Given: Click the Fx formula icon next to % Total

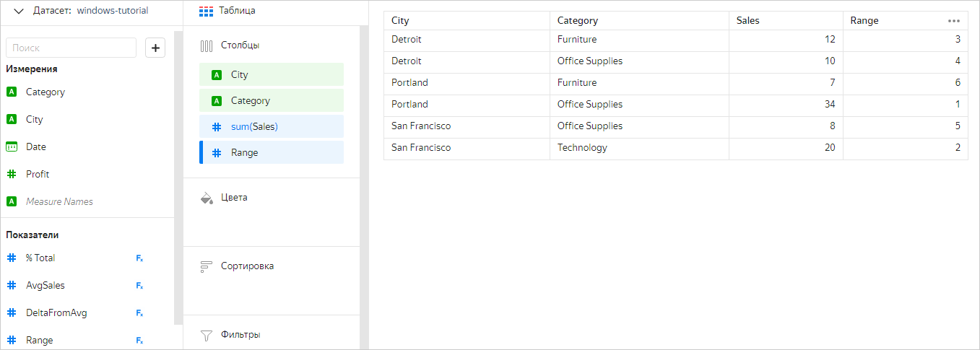Looking at the screenshot, I should [139, 258].
